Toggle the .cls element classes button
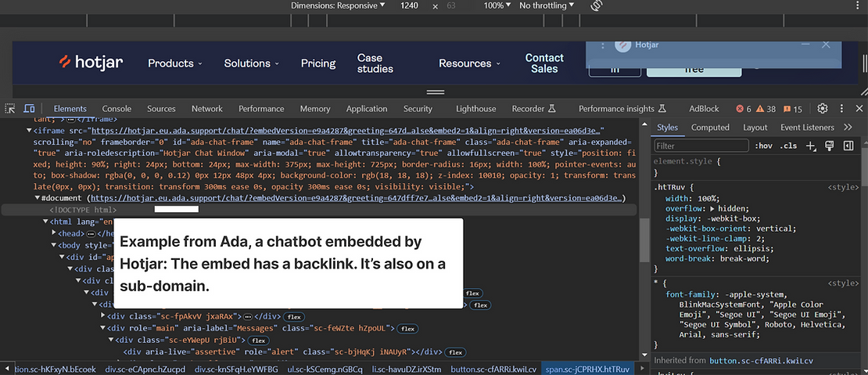The width and height of the screenshot is (868, 375). point(788,146)
